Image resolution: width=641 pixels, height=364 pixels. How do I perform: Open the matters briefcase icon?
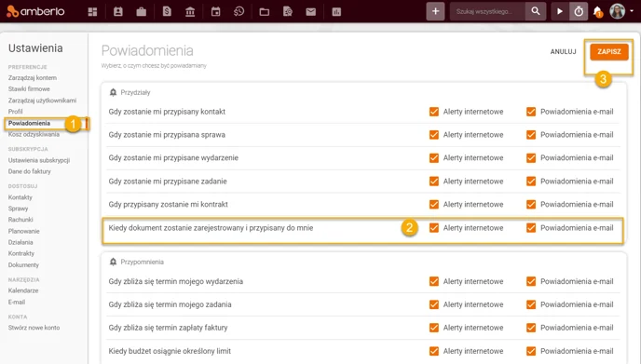coord(142,12)
